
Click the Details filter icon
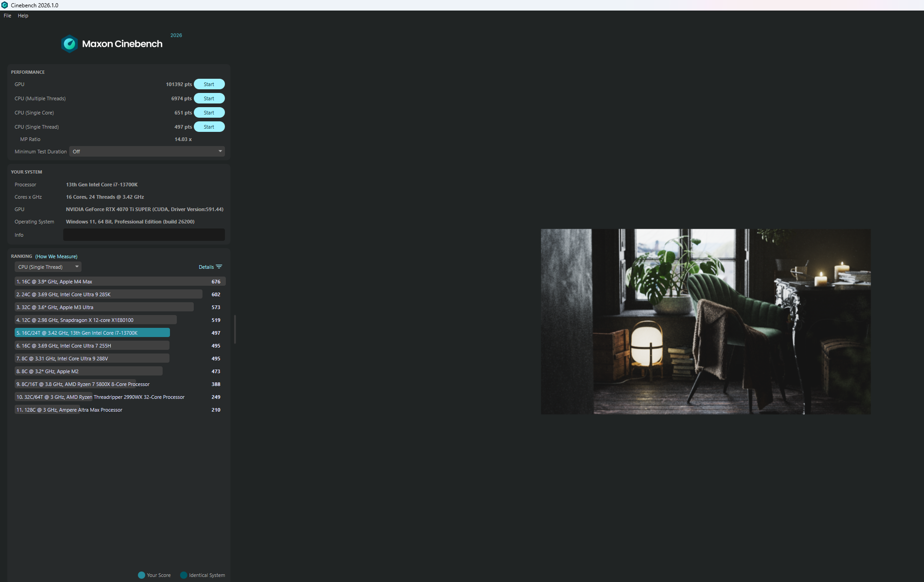219,267
